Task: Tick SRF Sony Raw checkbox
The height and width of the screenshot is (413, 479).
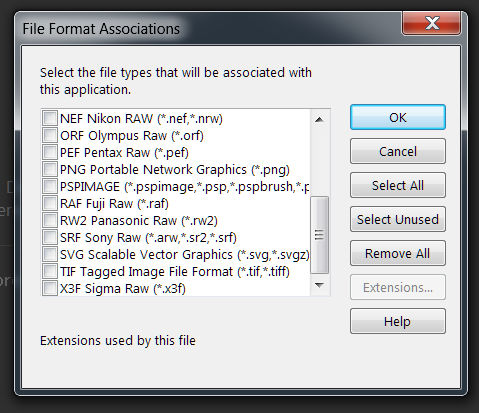Action: coord(50,237)
